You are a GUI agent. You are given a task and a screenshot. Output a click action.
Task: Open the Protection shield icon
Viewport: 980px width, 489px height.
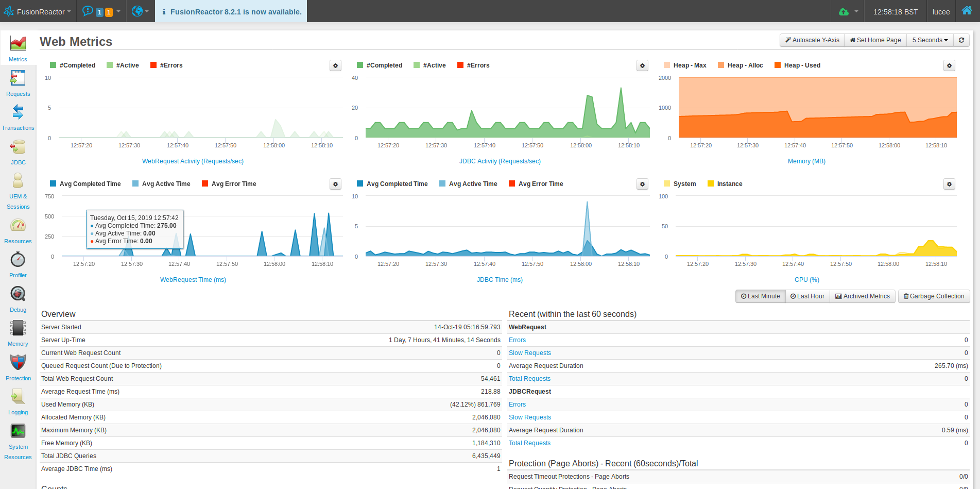18,363
